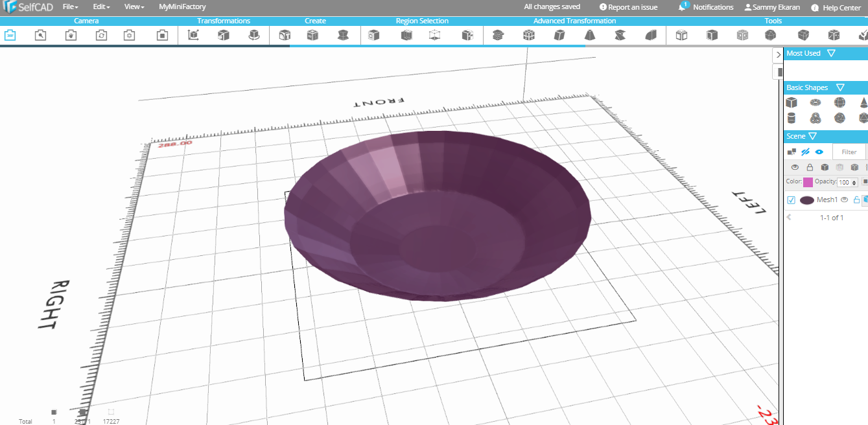Click the pink color swatch in Scene panel
The image size is (868, 425).
pos(808,182)
